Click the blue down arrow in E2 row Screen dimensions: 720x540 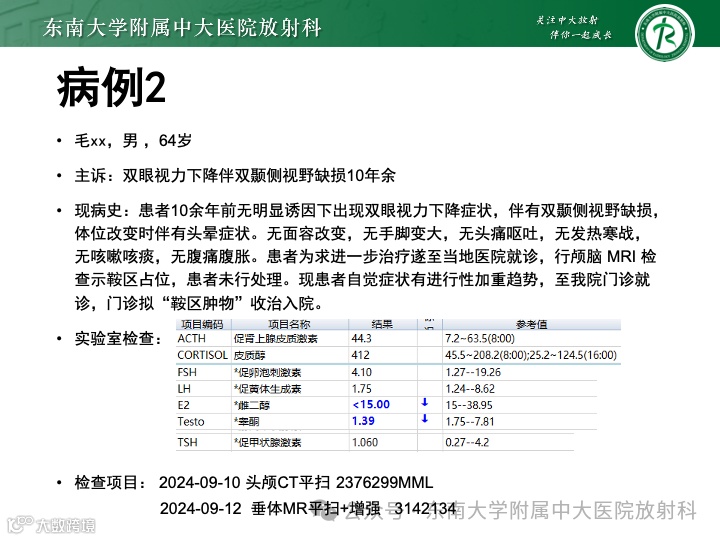[425, 403]
